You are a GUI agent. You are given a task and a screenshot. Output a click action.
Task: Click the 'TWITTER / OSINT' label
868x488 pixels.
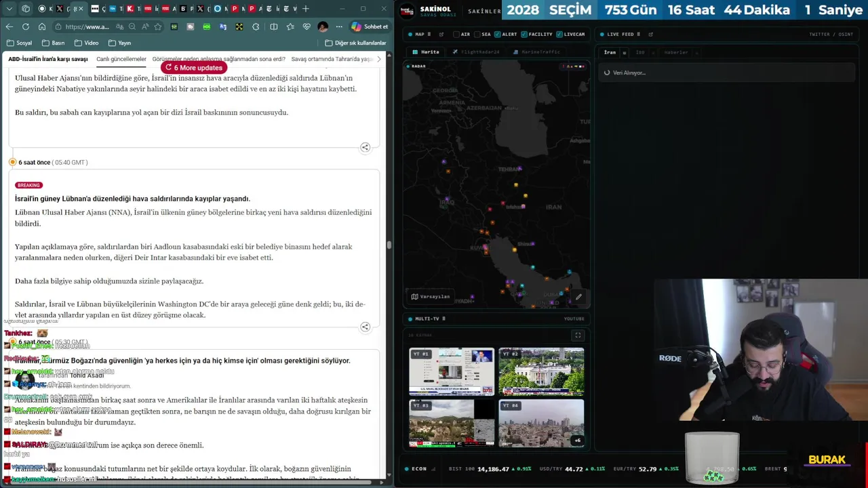(x=831, y=34)
